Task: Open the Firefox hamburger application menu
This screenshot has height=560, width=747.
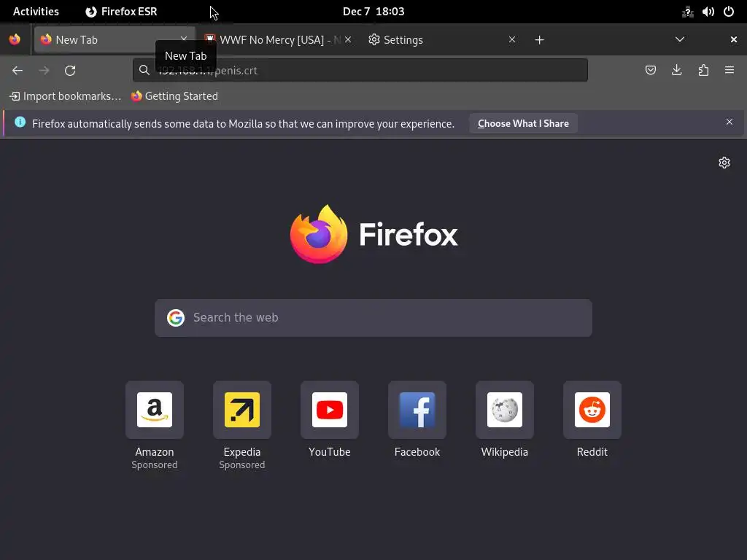Action: 729,71
